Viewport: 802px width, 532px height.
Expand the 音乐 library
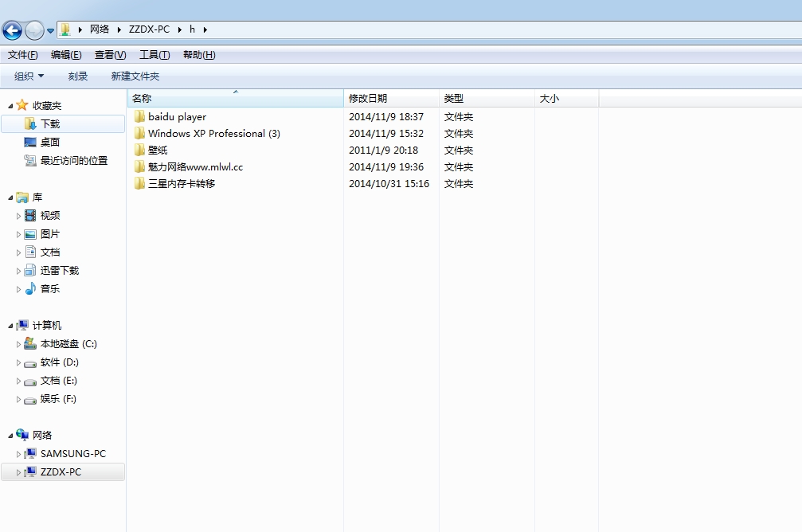click(x=18, y=290)
